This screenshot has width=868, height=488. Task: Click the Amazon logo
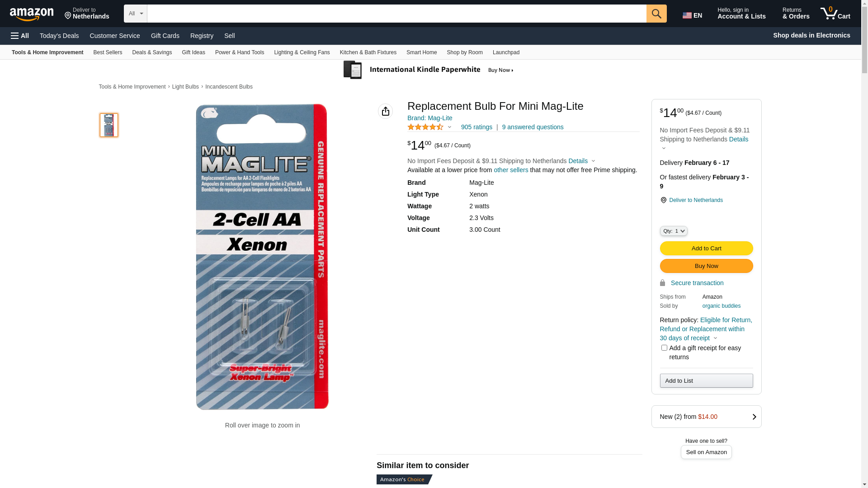(x=32, y=14)
